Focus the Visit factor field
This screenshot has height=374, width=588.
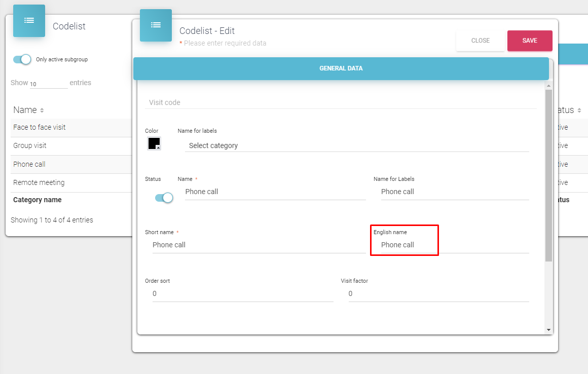coord(438,294)
